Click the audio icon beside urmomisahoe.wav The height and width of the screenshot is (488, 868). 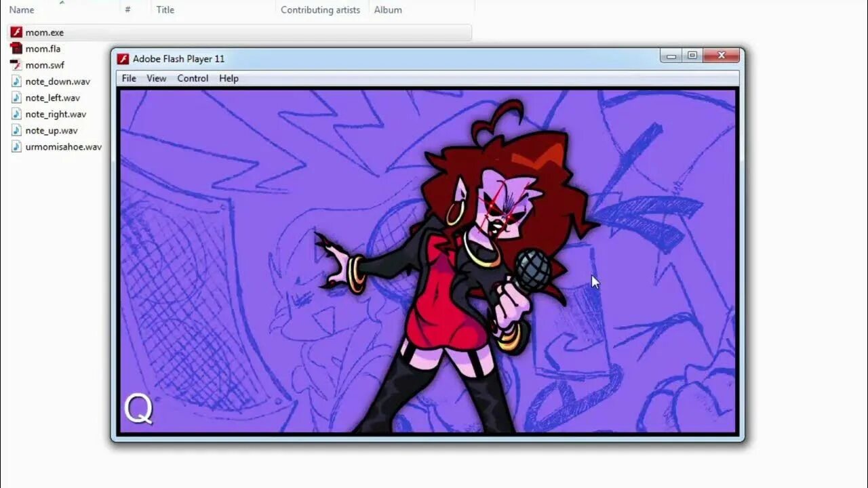(x=16, y=146)
